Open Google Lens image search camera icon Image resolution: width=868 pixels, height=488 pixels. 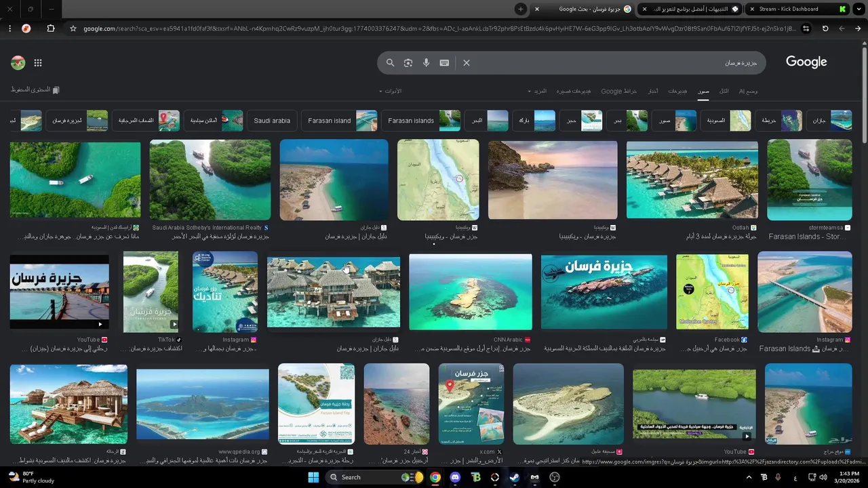tap(408, 62)
